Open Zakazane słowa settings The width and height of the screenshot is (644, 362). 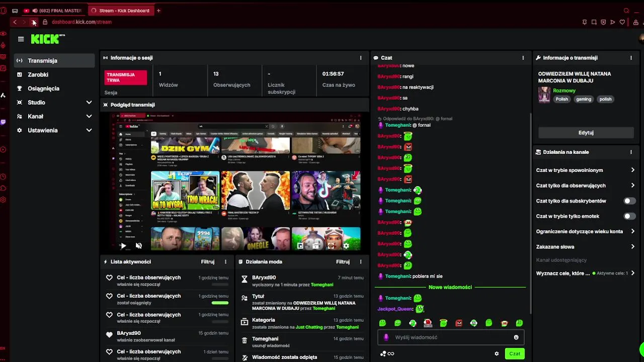coord(585,247)
